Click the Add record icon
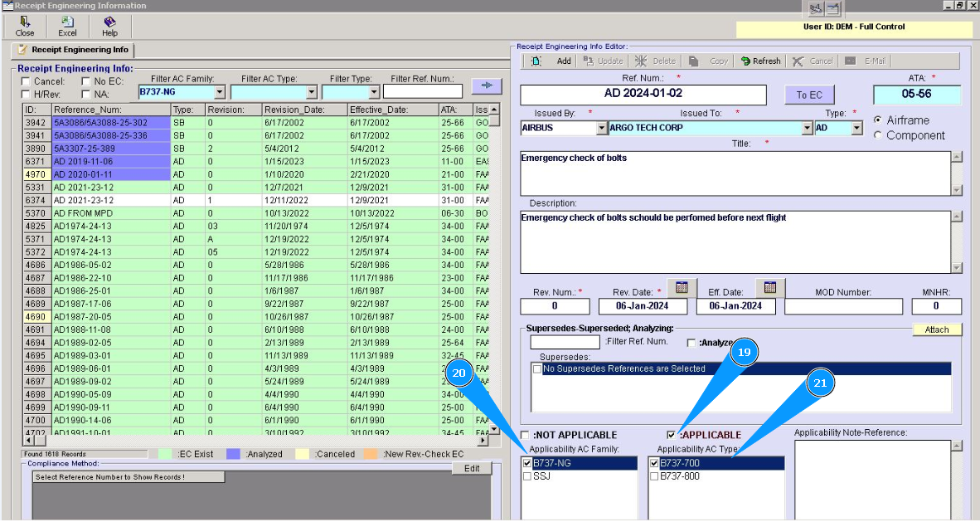 click(x=536, y=61)
